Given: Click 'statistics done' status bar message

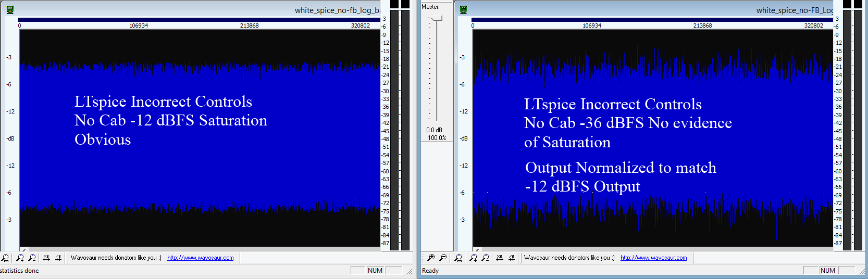Looking at the screenshot, I should tap(19, 271).
